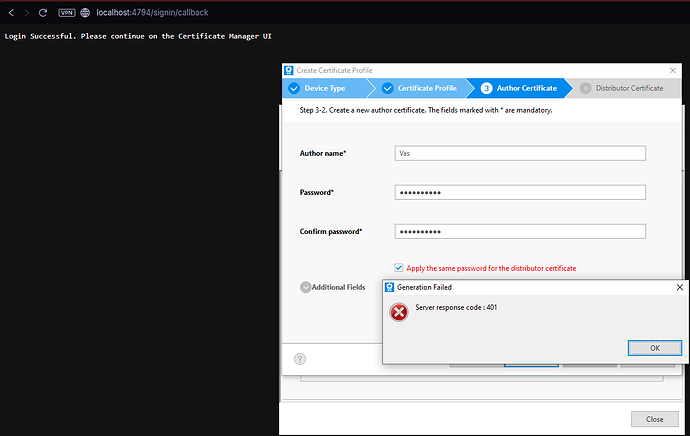Click Generation Failed dialog title icon
690x436 pixels.
pos(389,287)
